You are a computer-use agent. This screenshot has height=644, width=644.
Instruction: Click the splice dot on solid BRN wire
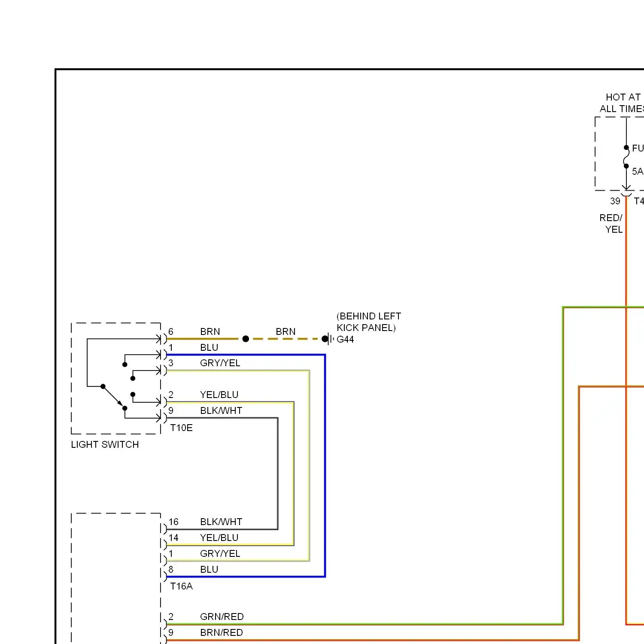pos(246,339)
